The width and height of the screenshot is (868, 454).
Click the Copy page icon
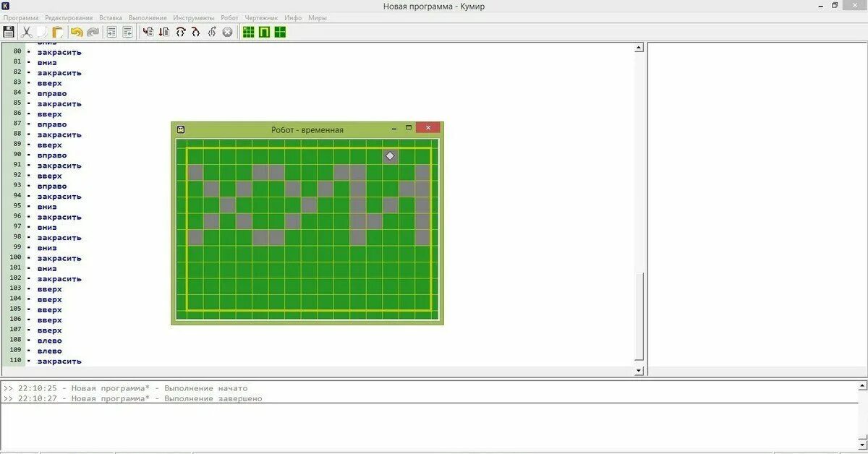point(42,32)
